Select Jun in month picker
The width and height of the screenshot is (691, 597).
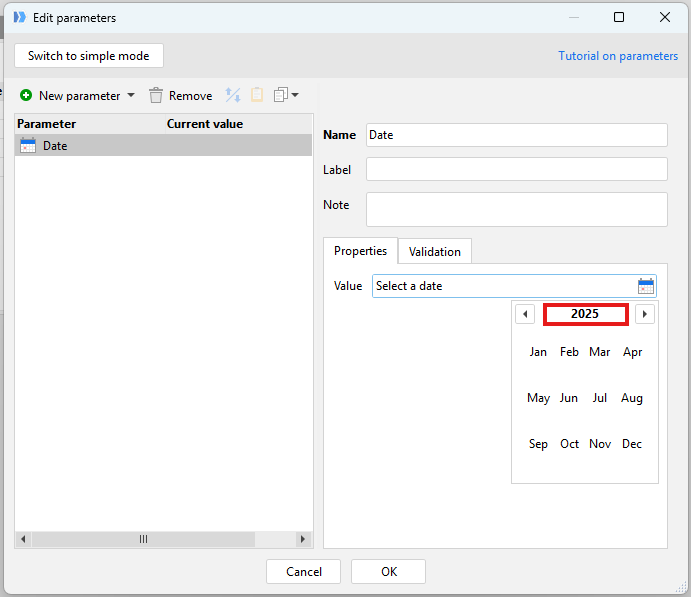pyautogui.click(x=569, y=398)
